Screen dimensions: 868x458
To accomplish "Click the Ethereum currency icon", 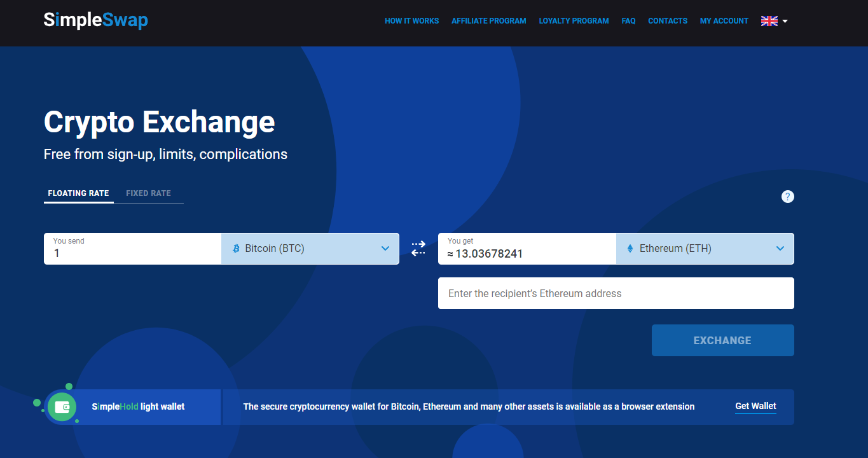I will click(630, 248).
